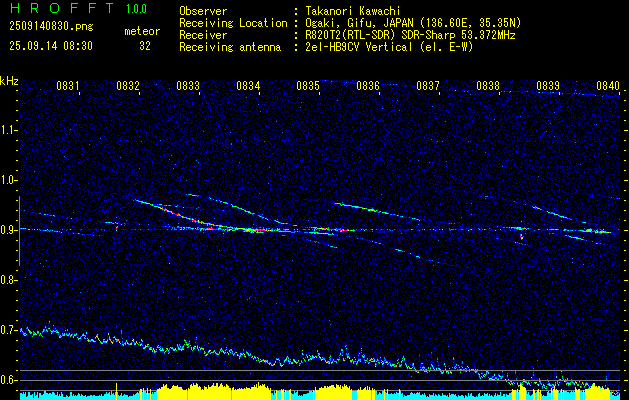Click the 0838 time marker

click(488, 86)
